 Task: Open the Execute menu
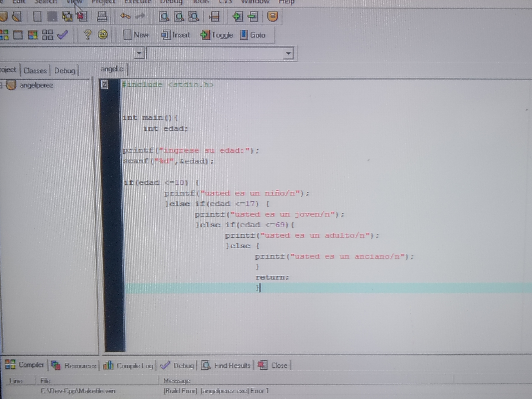(x=138, y=2)
